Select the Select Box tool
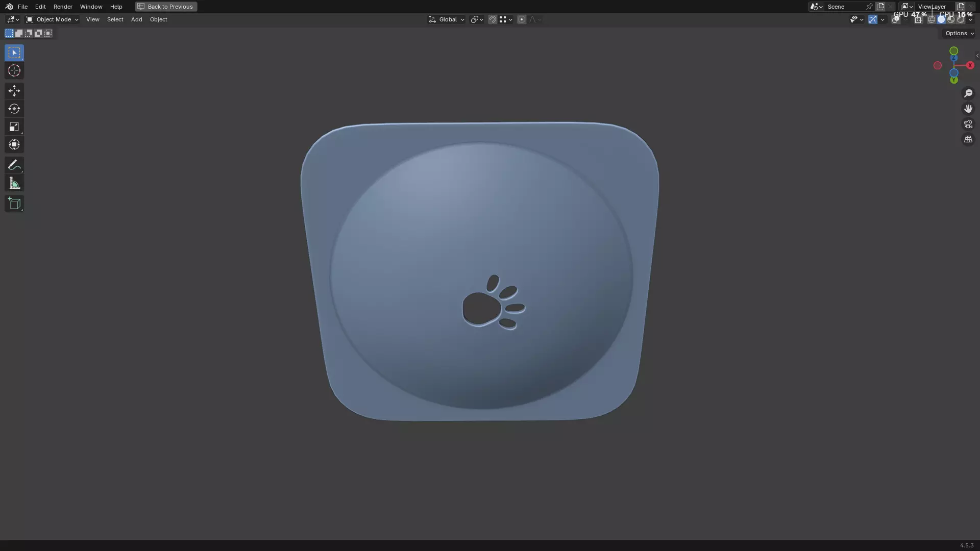Image resolution: width=980 pixels, height=551 pixels. coord(14,53)
